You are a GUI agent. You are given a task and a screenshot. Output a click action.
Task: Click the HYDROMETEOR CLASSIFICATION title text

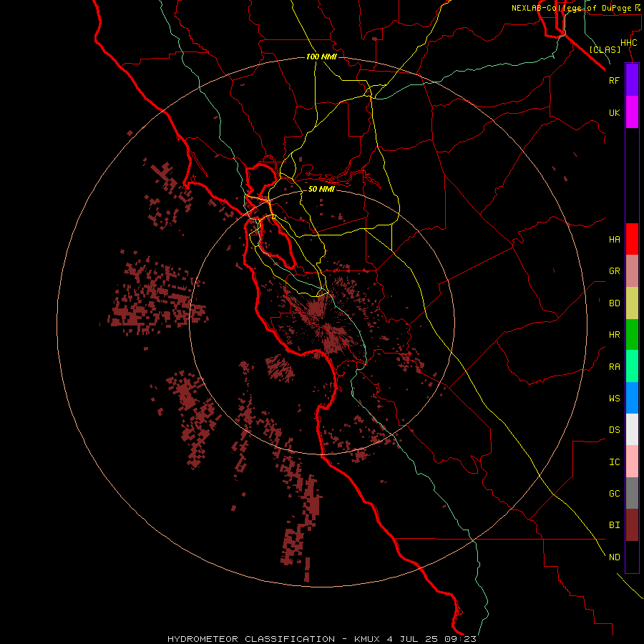click(251, 639)
